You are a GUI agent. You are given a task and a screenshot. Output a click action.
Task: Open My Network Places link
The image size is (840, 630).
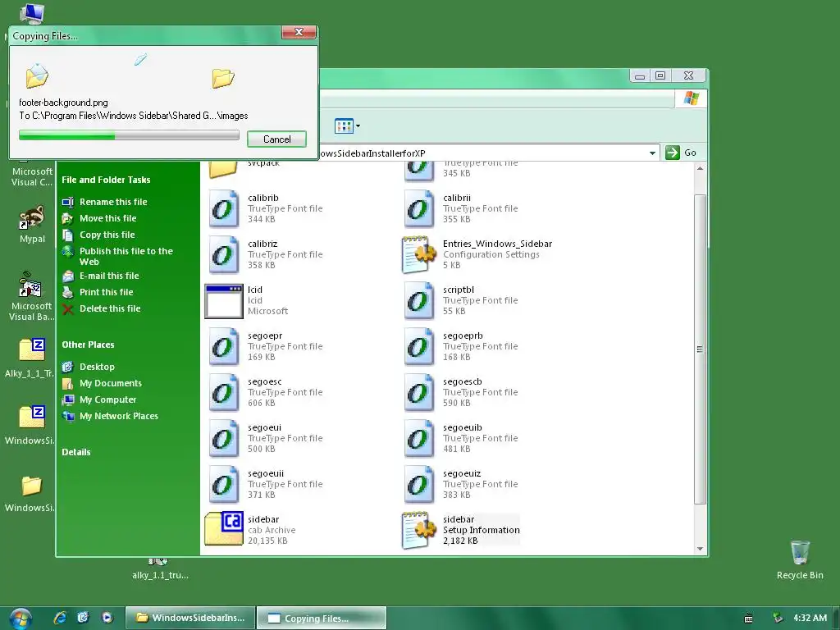119,416
